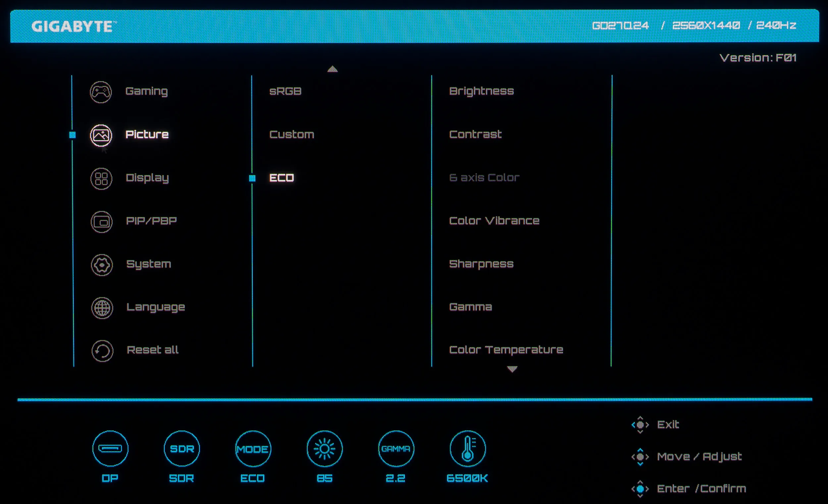Viewport: 828px width, 504px height.
Task: Click the Gaming controller icon
Action: 101,92
